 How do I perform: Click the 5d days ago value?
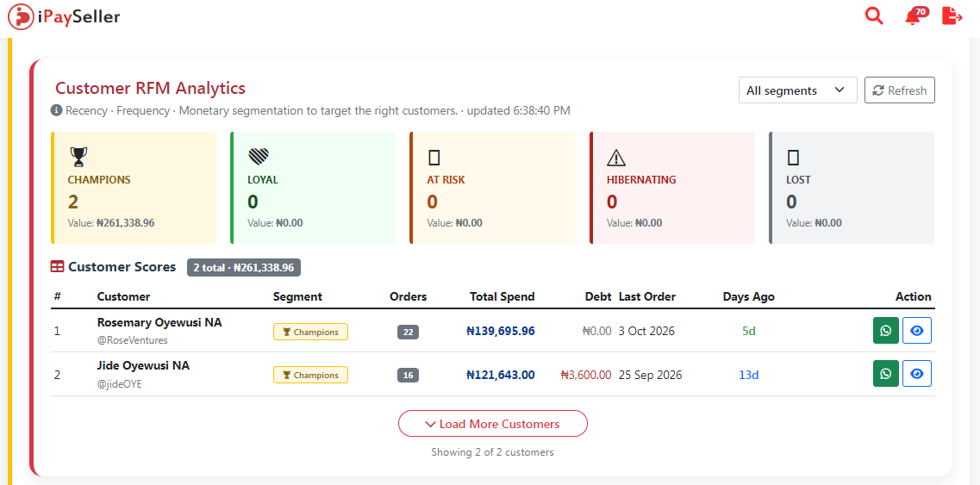(749, 332)
